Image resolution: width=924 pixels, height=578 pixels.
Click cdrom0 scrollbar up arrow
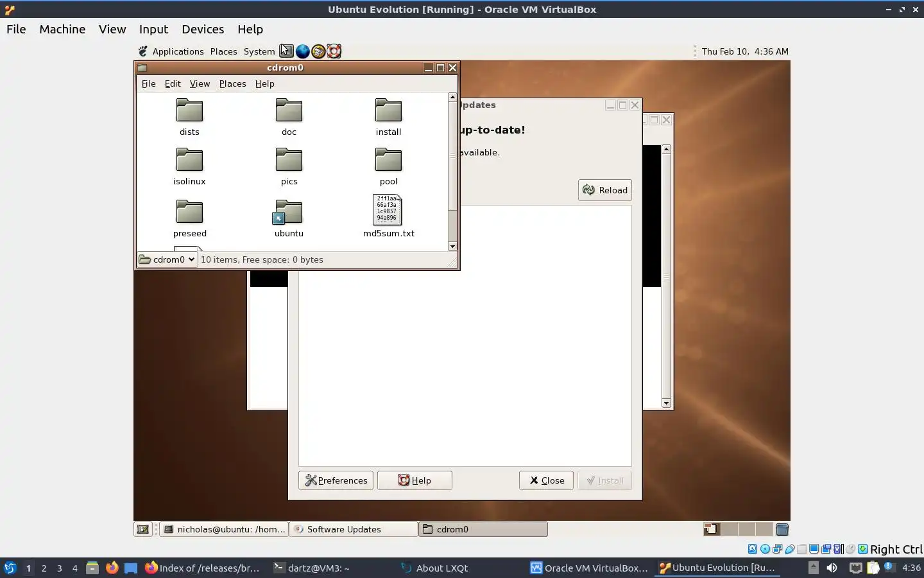(x=452, y=97)
